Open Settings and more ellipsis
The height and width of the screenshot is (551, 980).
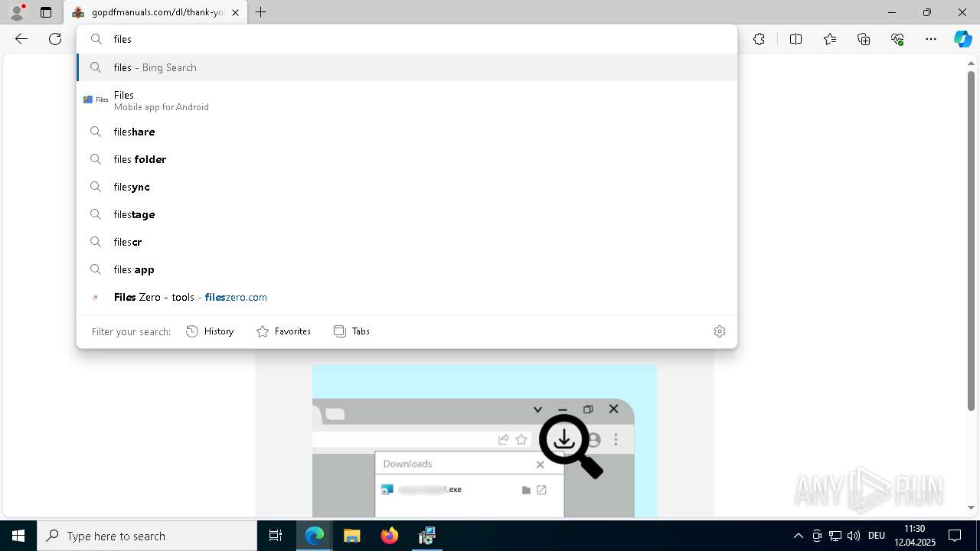931,39
